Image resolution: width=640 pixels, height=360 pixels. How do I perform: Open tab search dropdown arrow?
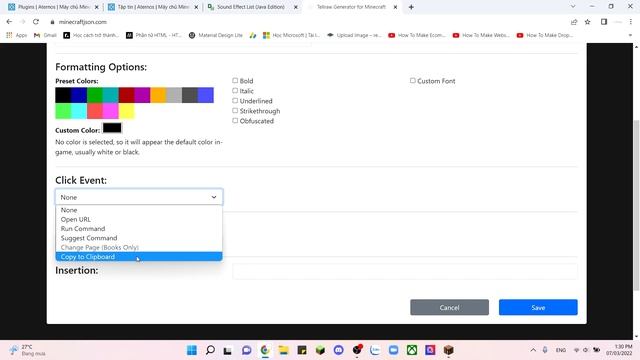coord(573,7)
